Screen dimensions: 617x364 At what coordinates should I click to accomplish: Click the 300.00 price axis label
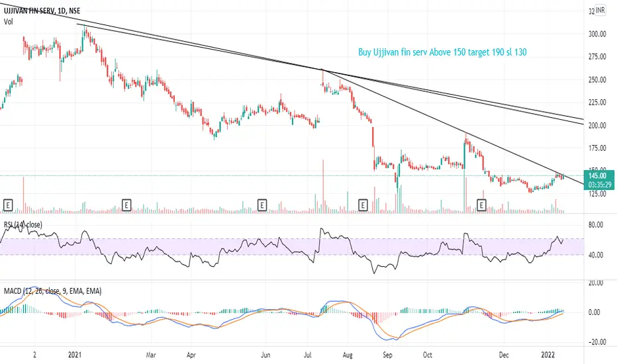[x=597, y=34]
